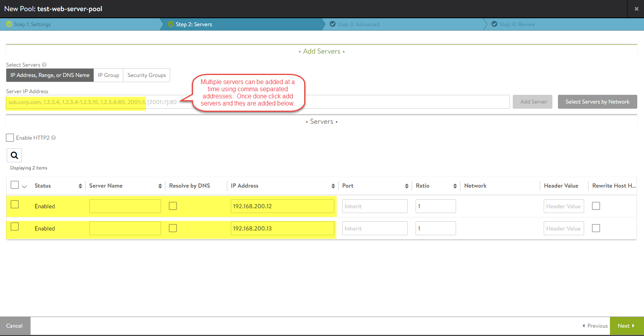This screenshot has width=644, height=336.
Task: Enable the HTTP2 checkbox
Action: pyautogui.click(x=10, y=138)
